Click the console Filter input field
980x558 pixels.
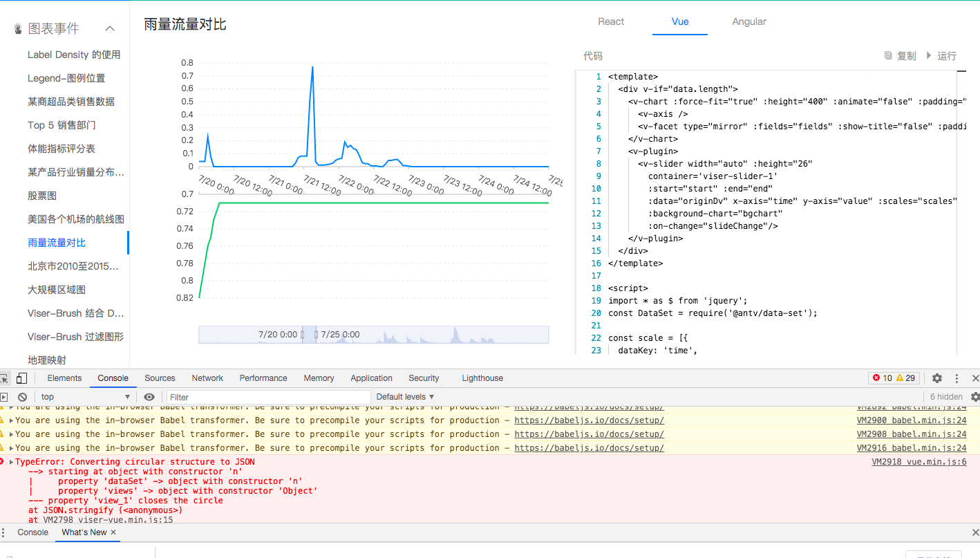270,396
